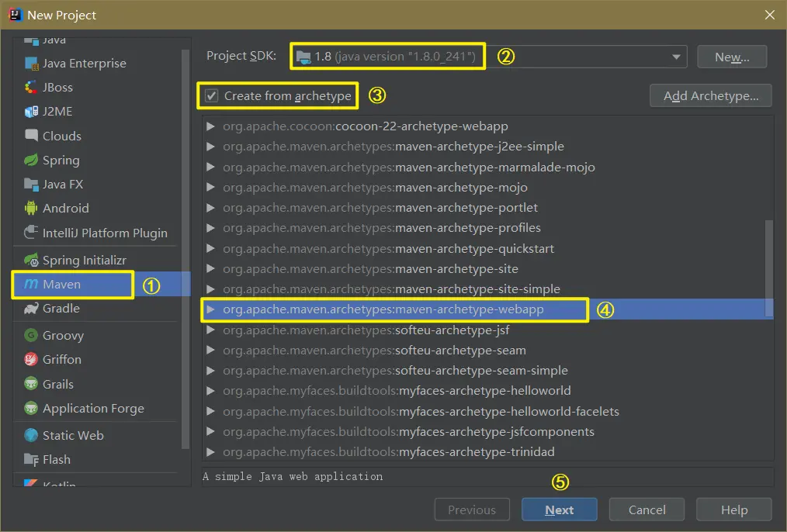
Task: Click the Next button
Action: click(559, 510)
